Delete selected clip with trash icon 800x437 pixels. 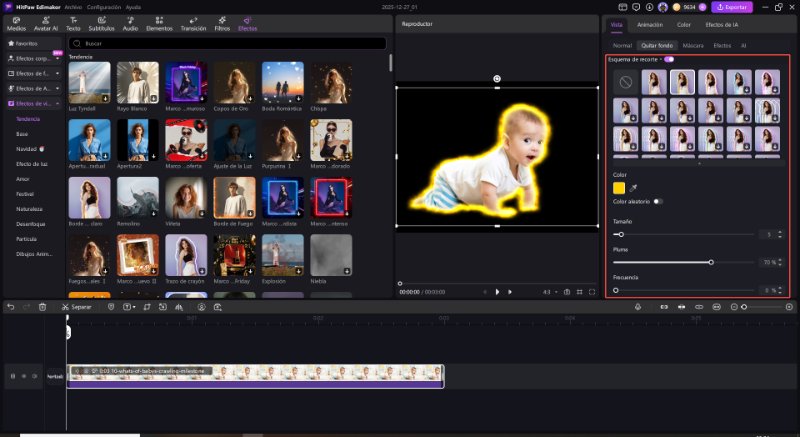43,307
